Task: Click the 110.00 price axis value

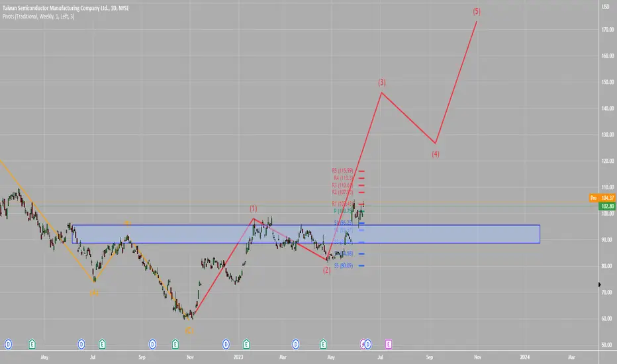Action: pyautogui.click(x=608, y=187)
